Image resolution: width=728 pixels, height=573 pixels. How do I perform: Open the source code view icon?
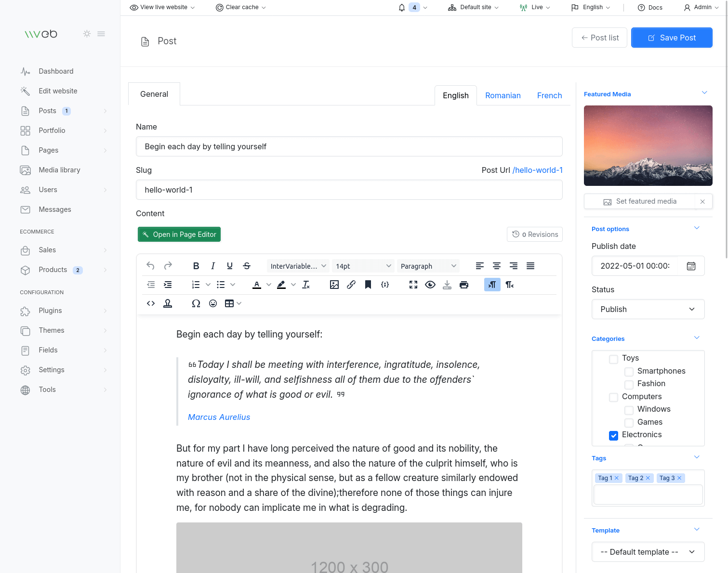(151, 303)
